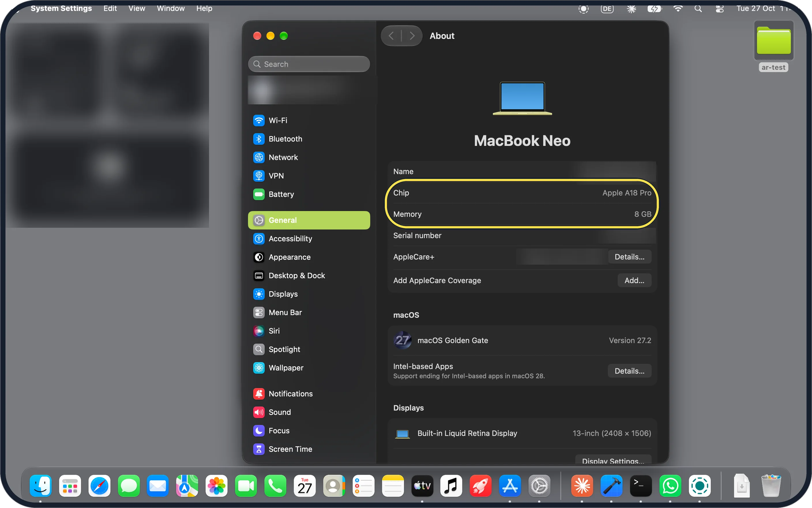812x508 pixels.
Task: Open AppleCare+ Details button
Action: coord(629,257)
